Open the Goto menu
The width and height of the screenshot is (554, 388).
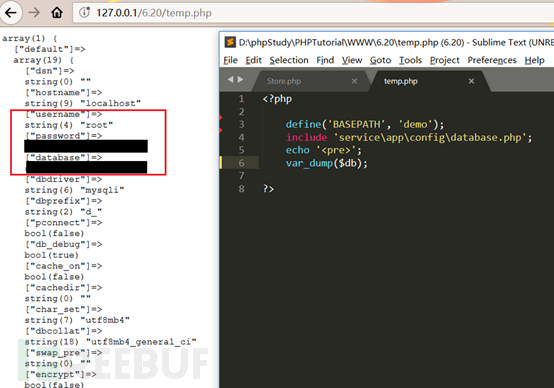[x=380, y=60]
